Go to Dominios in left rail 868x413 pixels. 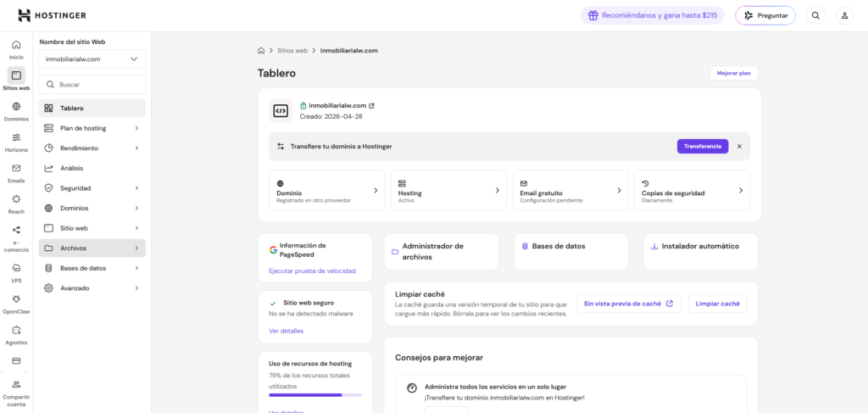point(16,111)
